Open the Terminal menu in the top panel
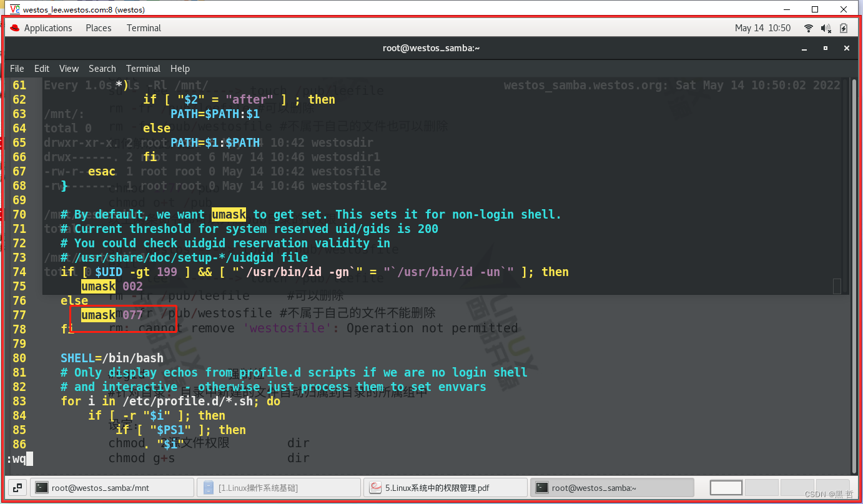The height and width of the screenshot is (504, 863). [x=143, y=27]
